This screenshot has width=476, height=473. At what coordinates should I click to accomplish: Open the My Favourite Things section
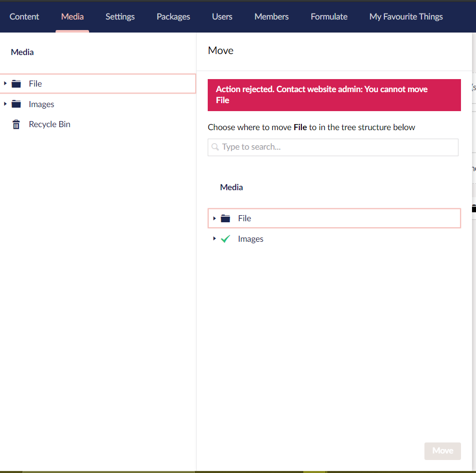pos(406,17)
